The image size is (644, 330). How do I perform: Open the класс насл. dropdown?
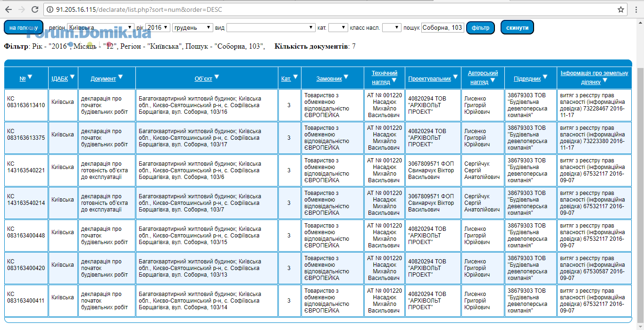click(392, 28)
